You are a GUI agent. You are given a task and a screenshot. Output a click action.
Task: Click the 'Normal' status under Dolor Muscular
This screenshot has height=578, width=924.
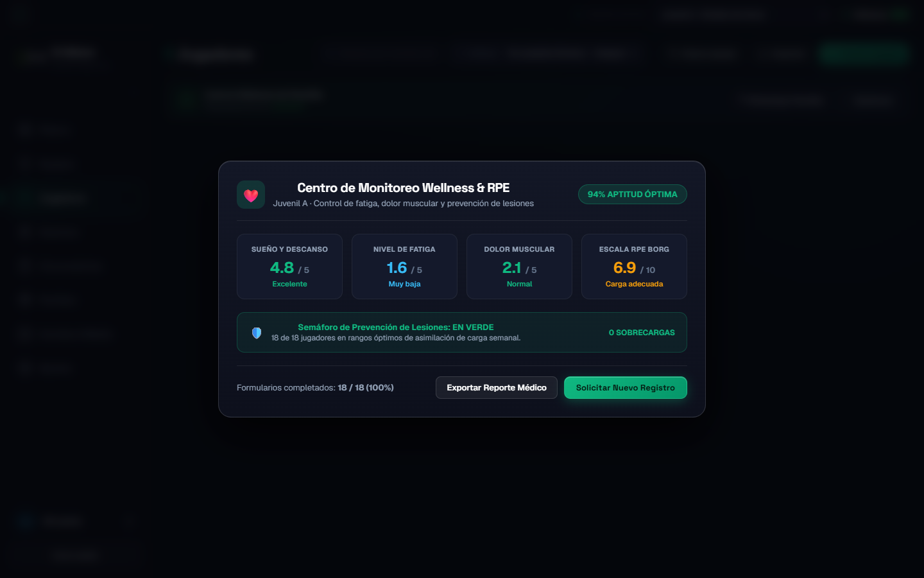pos(519,284)
